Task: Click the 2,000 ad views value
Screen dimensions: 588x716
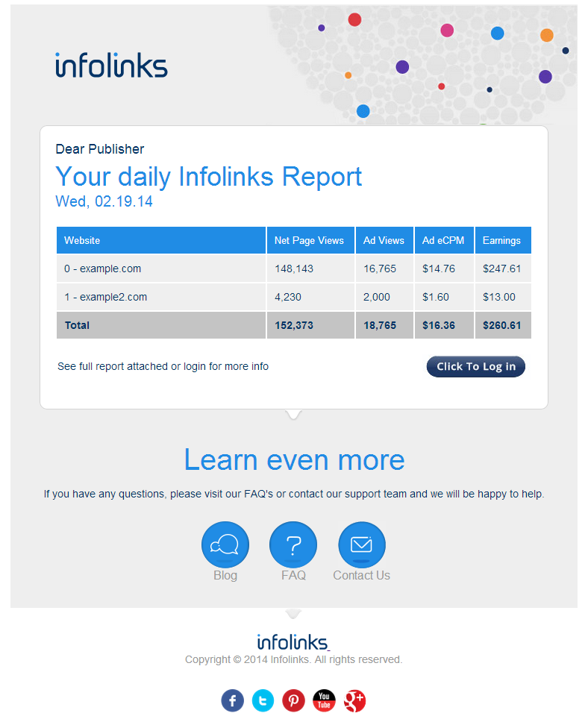Action: [x=377, y=297]
